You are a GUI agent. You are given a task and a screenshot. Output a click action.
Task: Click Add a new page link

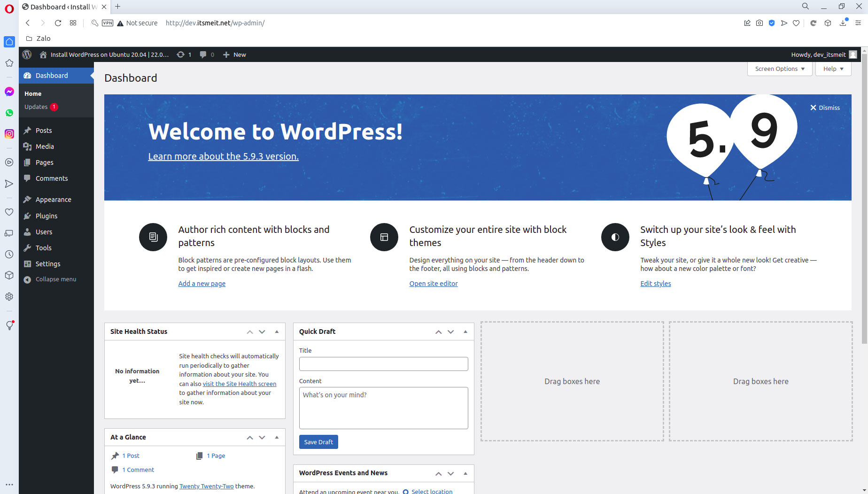[201, 284]
